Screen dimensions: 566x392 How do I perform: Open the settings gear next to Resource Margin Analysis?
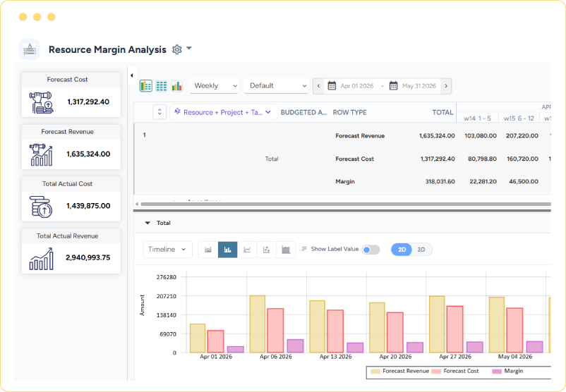click(x=177, y=49)
